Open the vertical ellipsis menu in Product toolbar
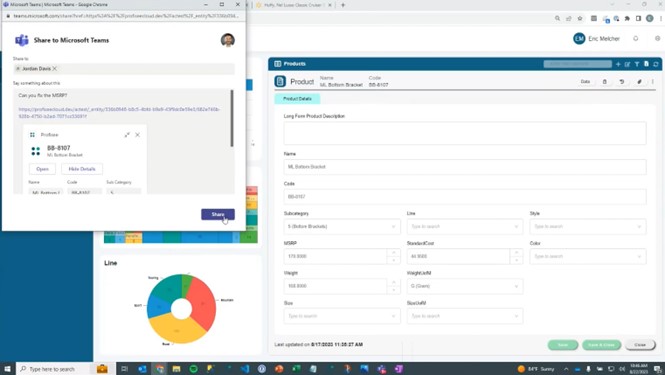Viewport: 665px width, 375px height. 653,81
